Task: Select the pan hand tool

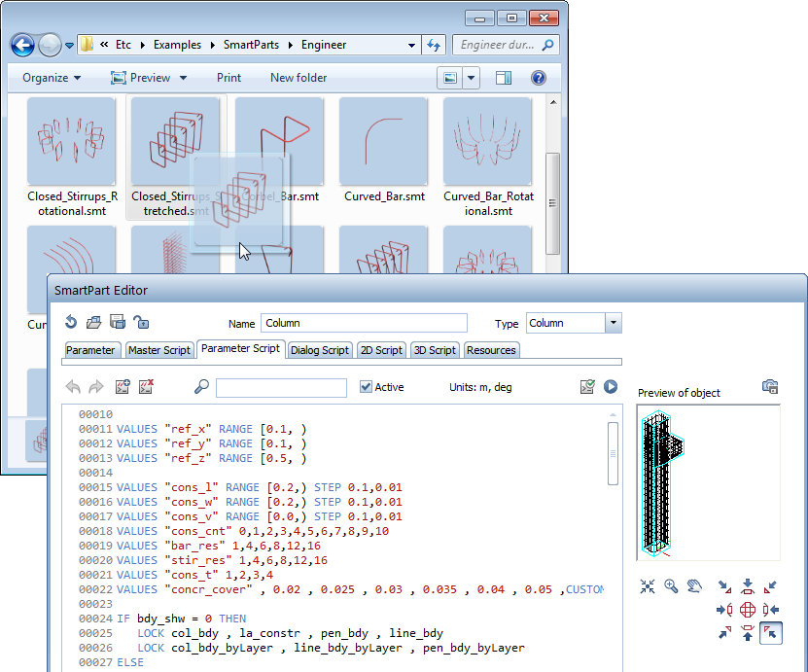Action: click(694, 586)
